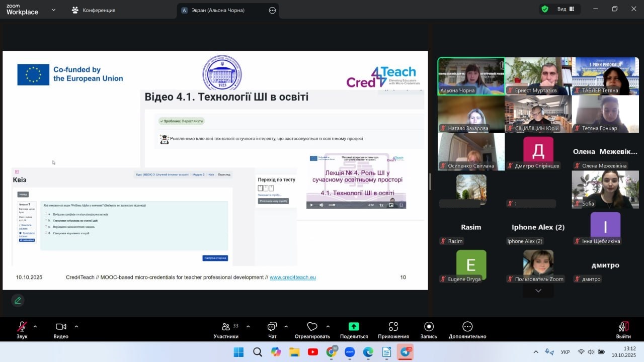Open shared screen tab options ellipsis
The width and height of the screenshot is (644, 362).
pyautogui.click(x=272, y=10)
